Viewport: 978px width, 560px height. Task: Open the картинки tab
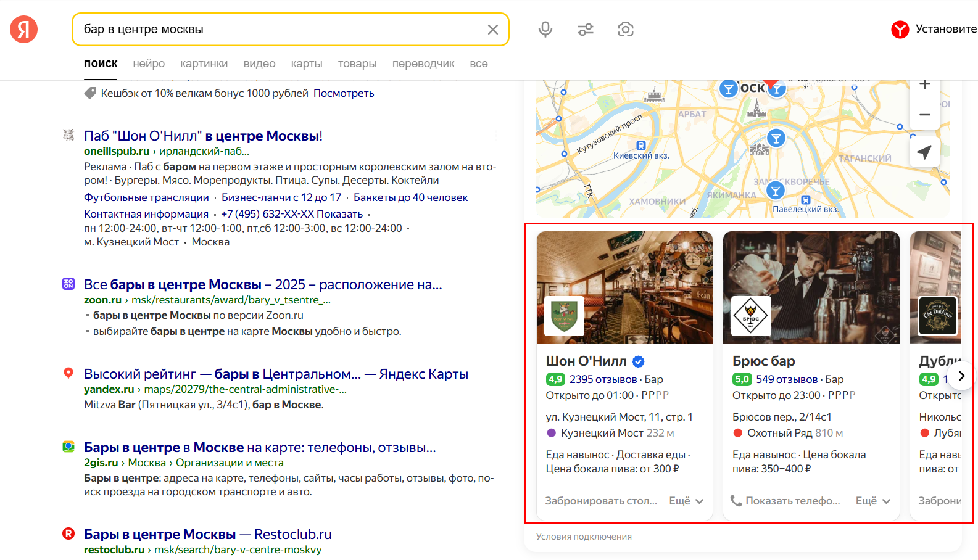tap(204, 64)
